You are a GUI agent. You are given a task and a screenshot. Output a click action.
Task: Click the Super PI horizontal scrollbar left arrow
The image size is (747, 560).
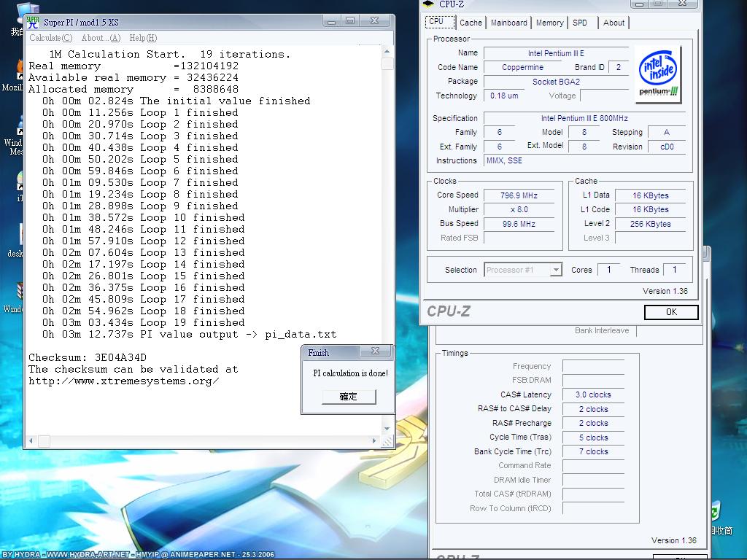[x=31, y=441]
